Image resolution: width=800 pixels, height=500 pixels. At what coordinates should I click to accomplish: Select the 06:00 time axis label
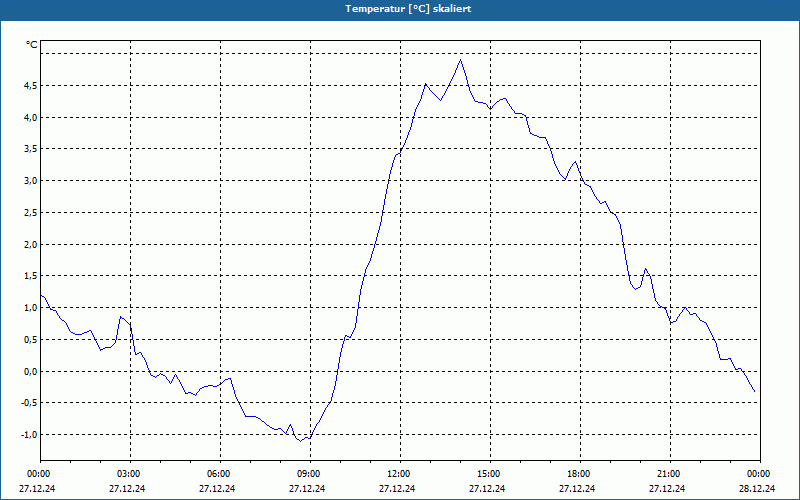tap(218, 474)
